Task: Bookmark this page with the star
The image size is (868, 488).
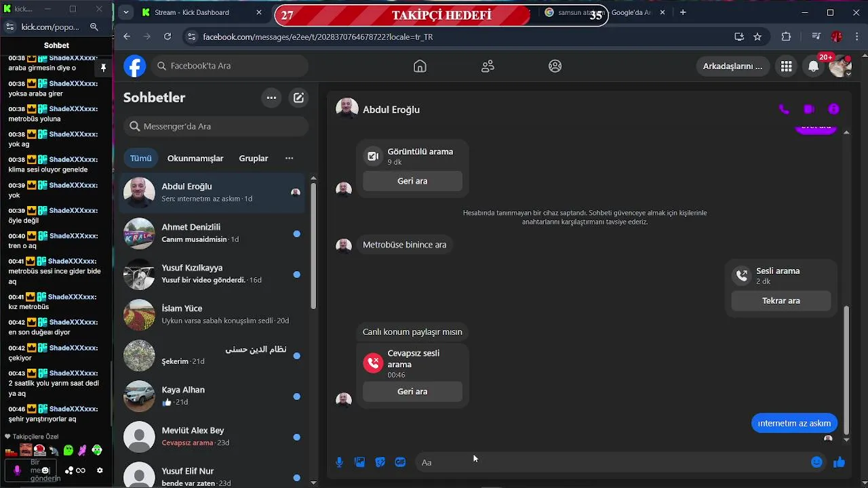Action: click(x=757, y=37)
